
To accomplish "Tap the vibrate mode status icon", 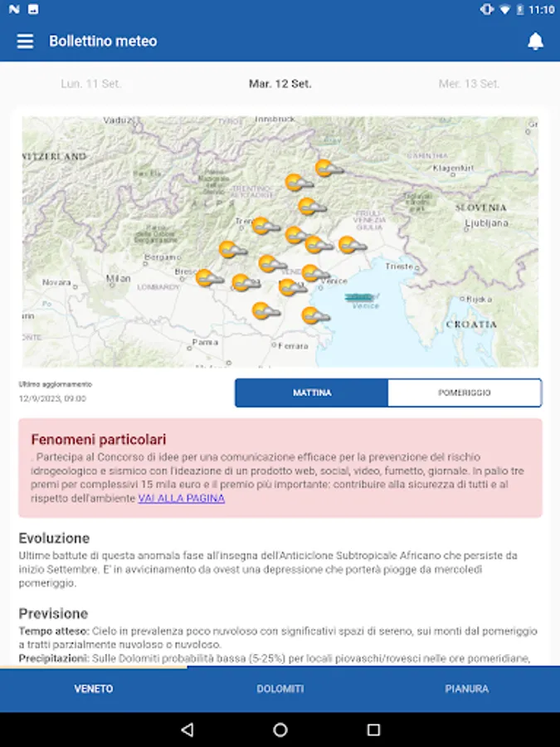I will coord(487,9).
